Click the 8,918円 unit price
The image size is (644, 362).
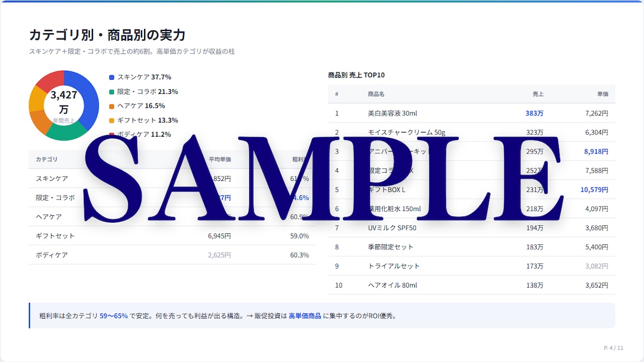[596, 151]
